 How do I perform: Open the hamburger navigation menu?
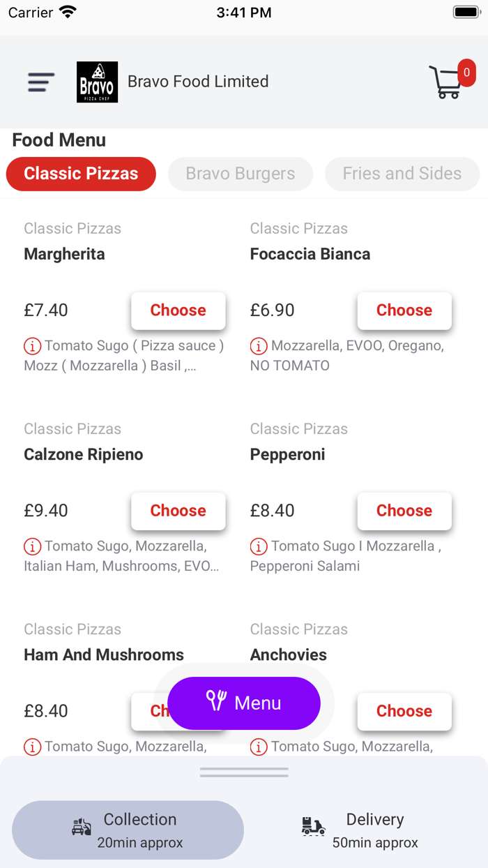[40, 82]
